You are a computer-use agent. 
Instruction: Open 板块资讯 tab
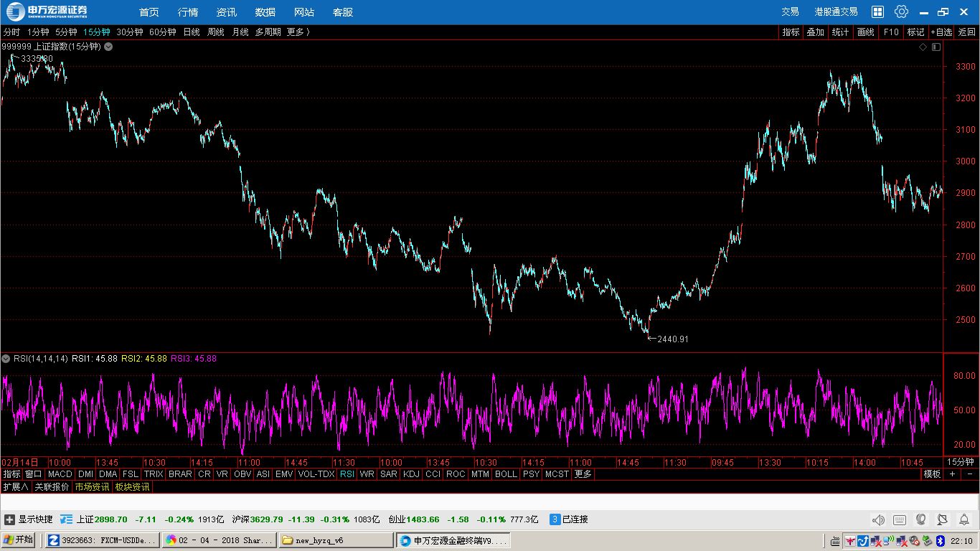click(132, 487)
